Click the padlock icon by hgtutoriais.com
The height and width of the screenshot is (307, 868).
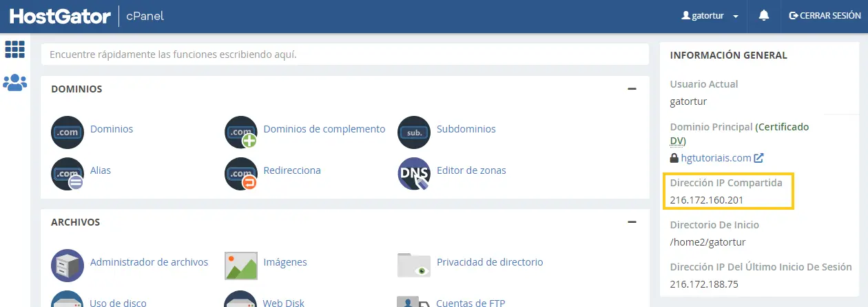pyautogui.click(x=674, y=158)
